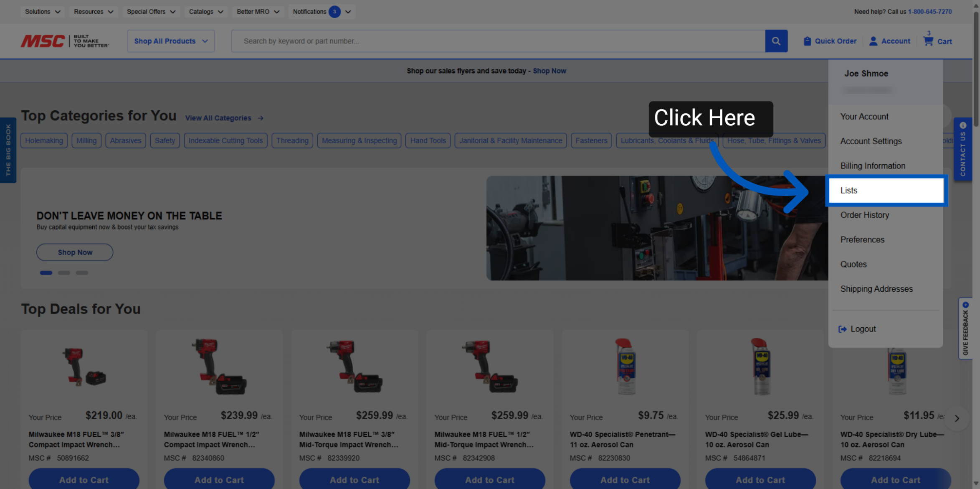Open Quick Order clipboard link

point(830,41)
